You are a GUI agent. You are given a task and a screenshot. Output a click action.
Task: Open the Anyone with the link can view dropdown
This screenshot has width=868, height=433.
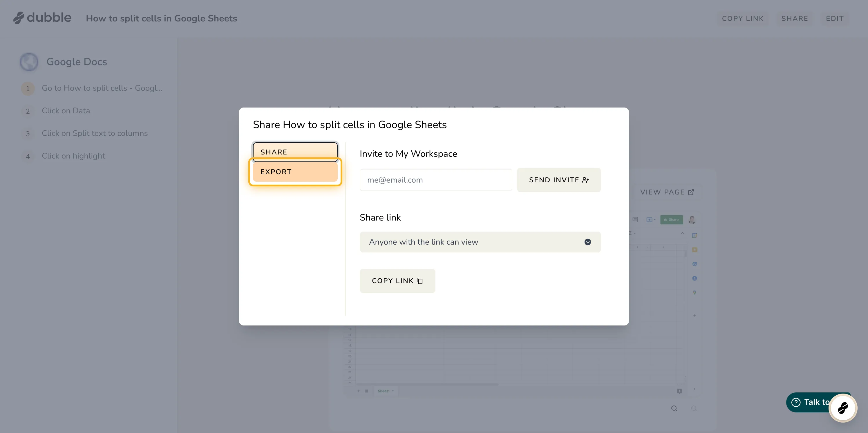pos(480,242)
